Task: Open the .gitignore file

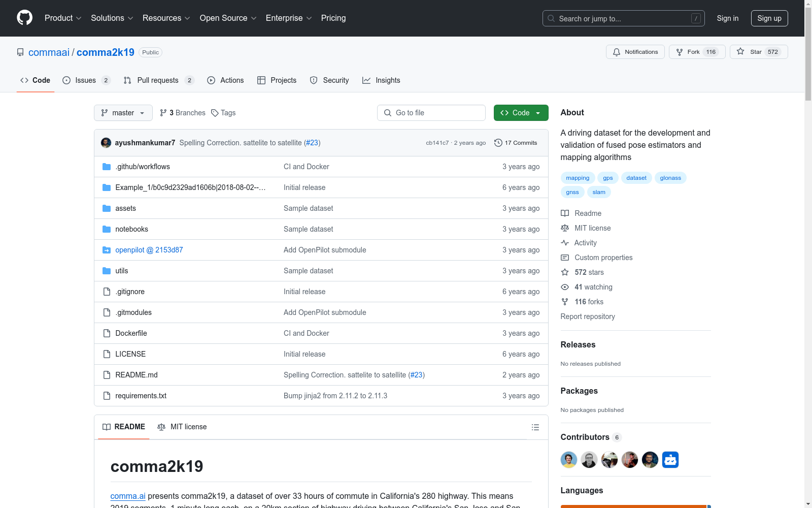Action: [x=130, y=292]
